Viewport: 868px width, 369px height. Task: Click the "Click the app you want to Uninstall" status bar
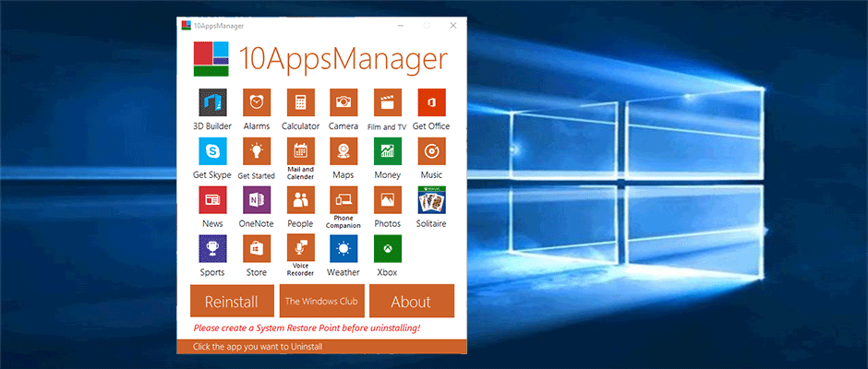(321, 347)
